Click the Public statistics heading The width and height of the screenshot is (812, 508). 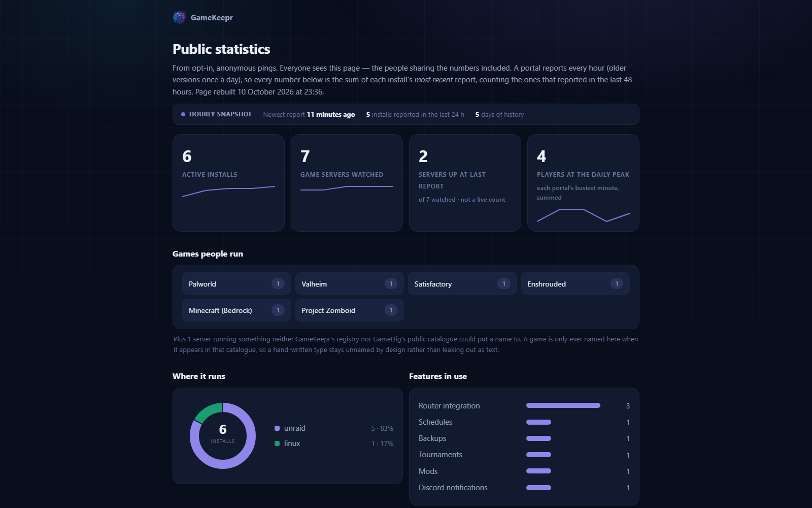pyautogui.click(x=221, y=49)
